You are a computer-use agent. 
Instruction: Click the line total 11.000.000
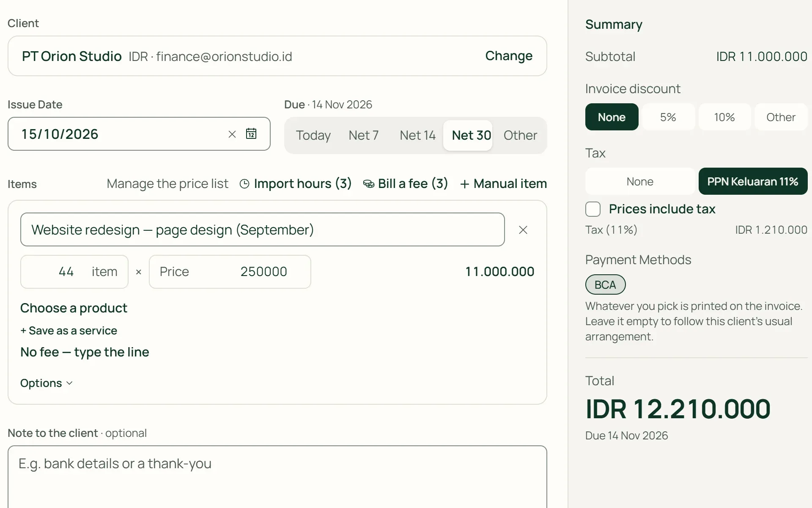(x=500, y=272)
